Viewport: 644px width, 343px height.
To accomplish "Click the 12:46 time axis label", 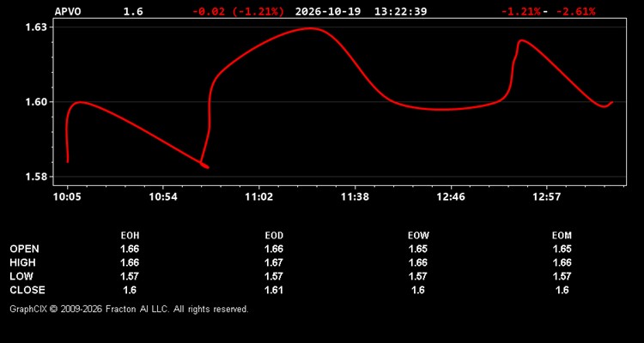I will pos(451,197).
